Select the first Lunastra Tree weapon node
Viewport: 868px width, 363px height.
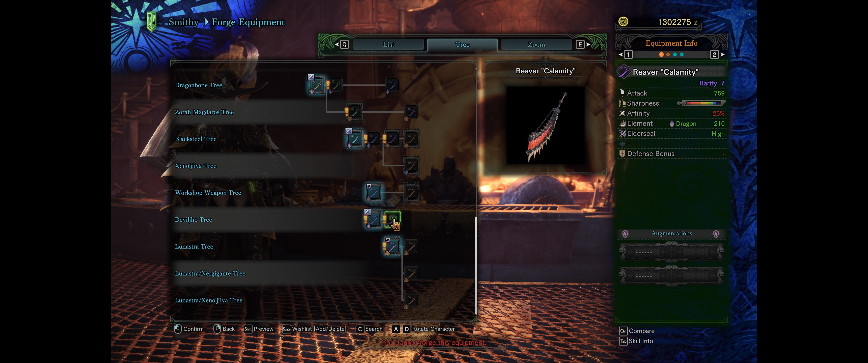(x=392, y=247)
